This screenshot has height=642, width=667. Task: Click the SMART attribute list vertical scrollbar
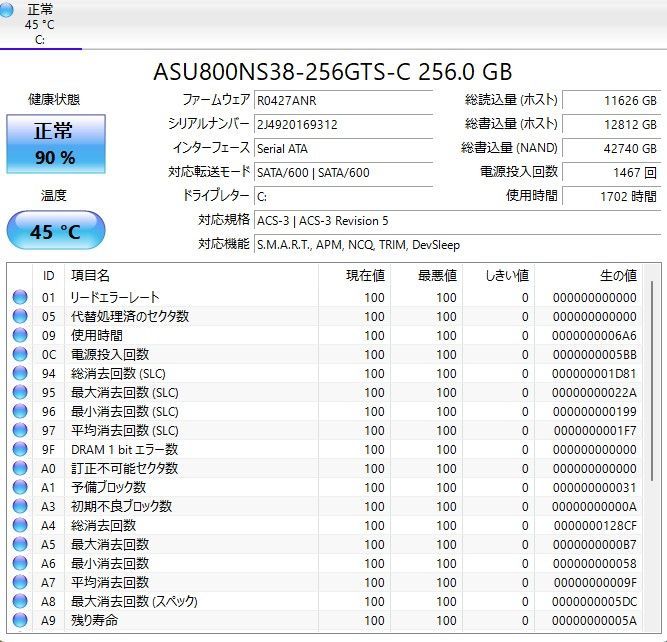tap(652, 381)
